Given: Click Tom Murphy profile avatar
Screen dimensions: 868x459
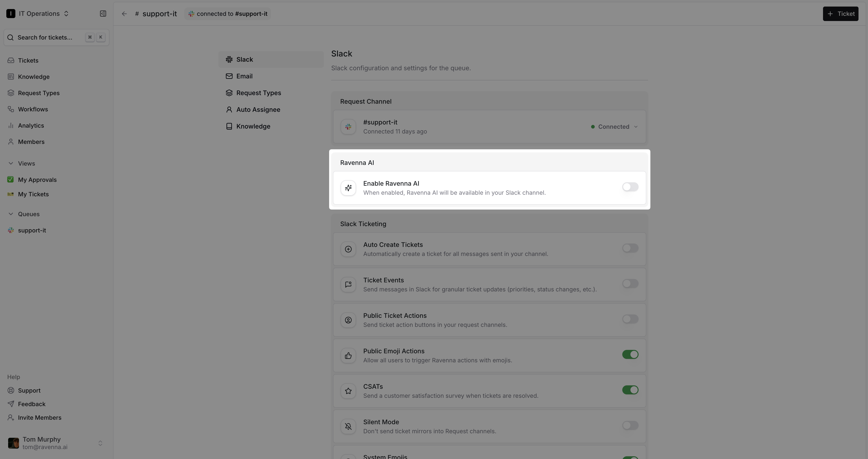Looking at the screenshot, I should click(14, 443).
